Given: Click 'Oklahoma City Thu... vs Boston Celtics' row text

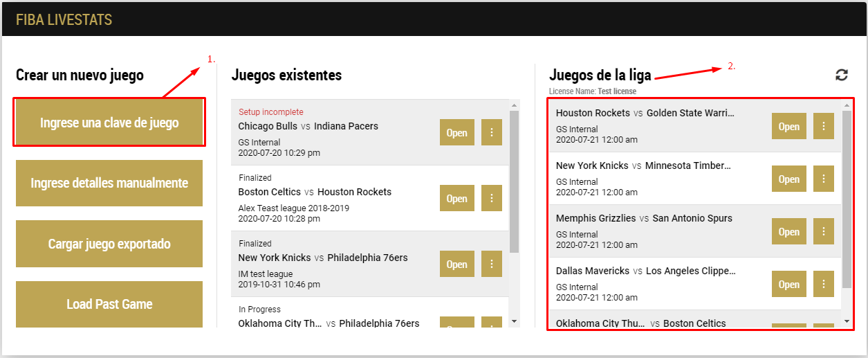Looking at the screenshot, I should pos(641,323).
